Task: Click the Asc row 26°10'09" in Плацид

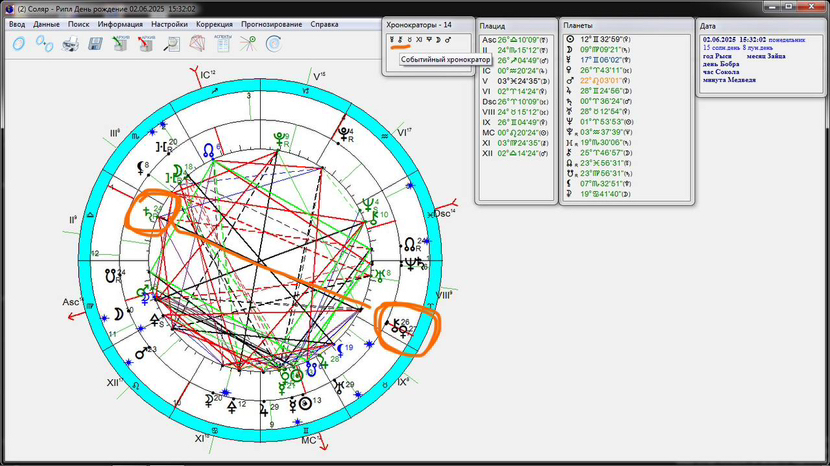Action: [515, 40]
